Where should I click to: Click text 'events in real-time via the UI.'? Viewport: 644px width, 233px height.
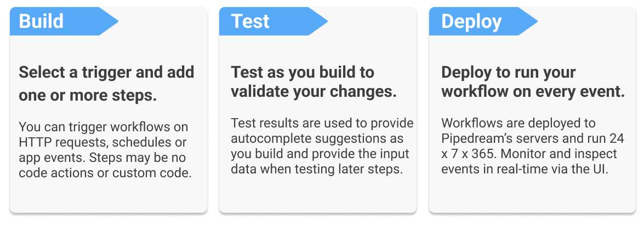pos(526,169)
